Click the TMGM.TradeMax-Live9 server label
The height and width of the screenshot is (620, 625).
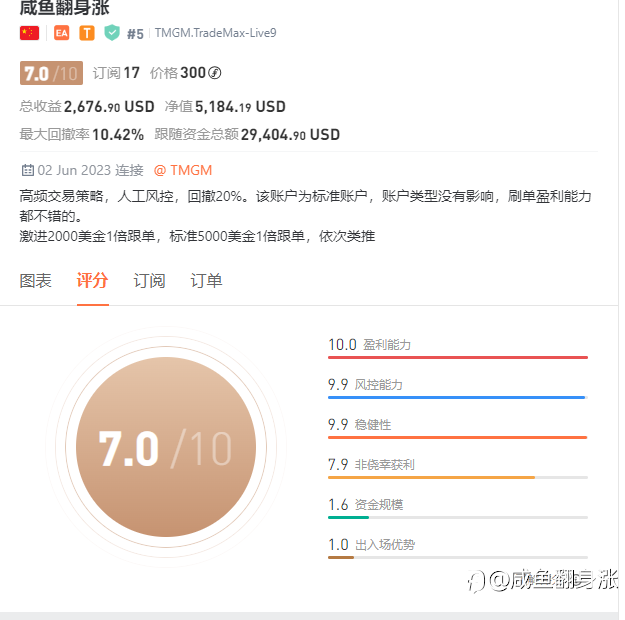215,33
